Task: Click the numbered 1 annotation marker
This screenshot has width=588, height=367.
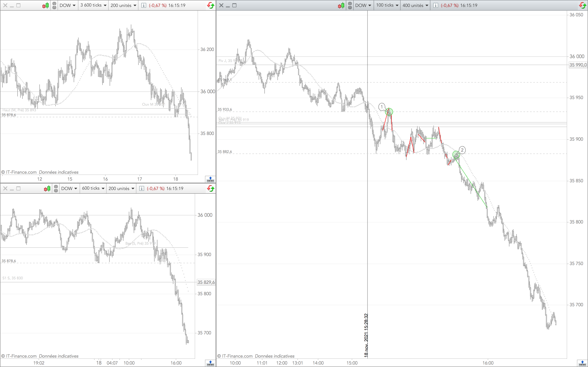Action: (x=382, y=107)
